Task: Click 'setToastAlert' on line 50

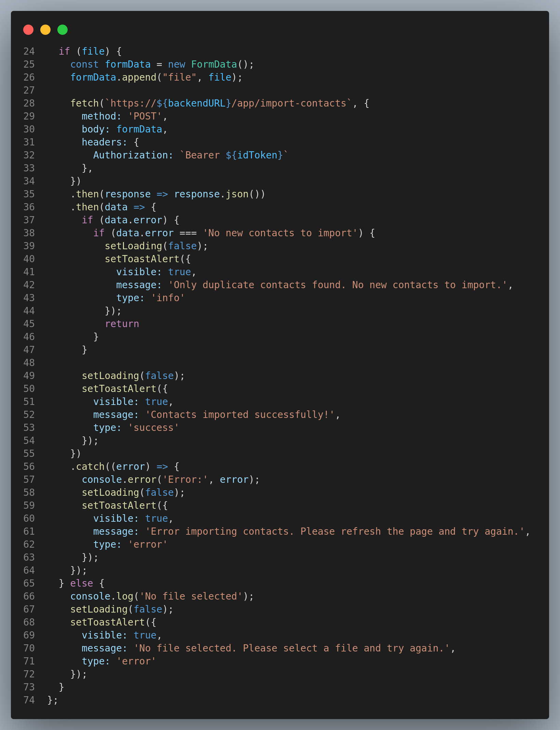Action: tap(119, 389)
